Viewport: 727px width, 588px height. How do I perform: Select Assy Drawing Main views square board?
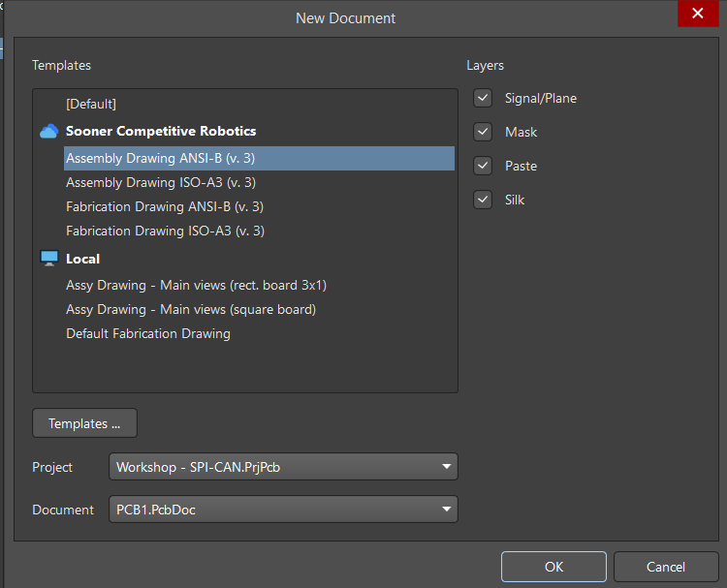[191, 309]
